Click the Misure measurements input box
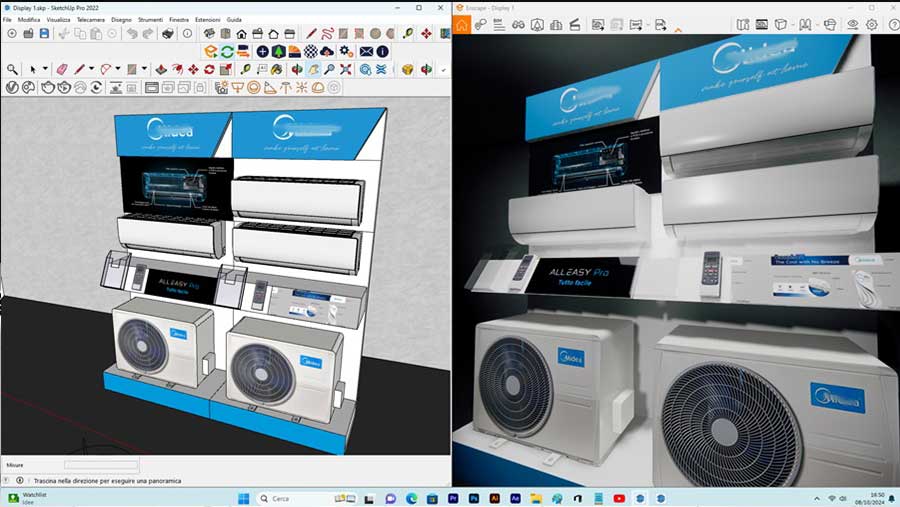This screenshot has width=900, height=507. coord(101,465)
